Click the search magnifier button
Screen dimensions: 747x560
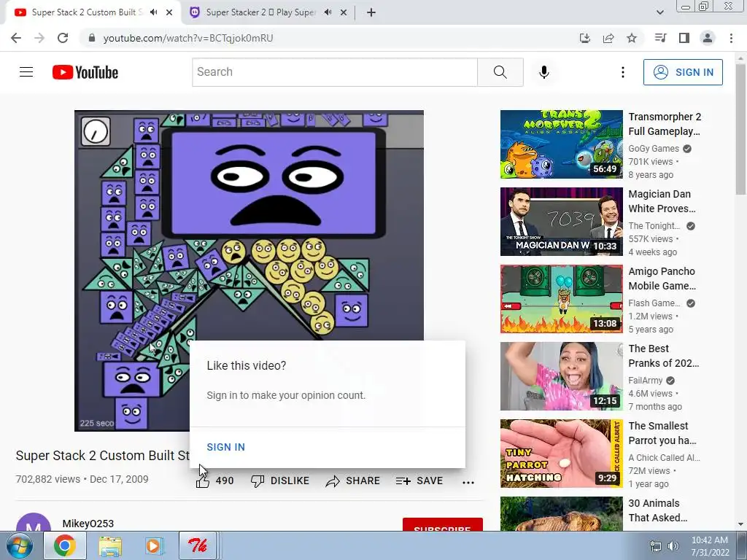point(500,72)
